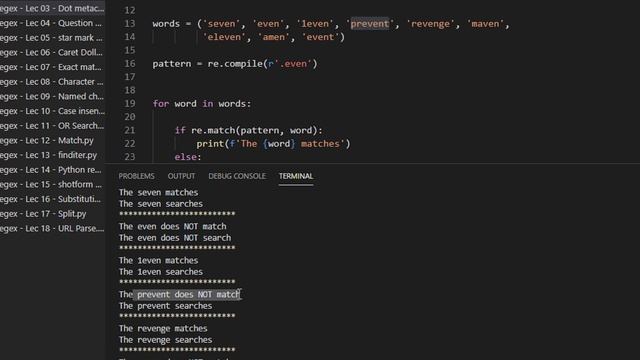Click the 'maven' string on line 13
This screenshot has width=640, height=360.
tap(485, 24)
